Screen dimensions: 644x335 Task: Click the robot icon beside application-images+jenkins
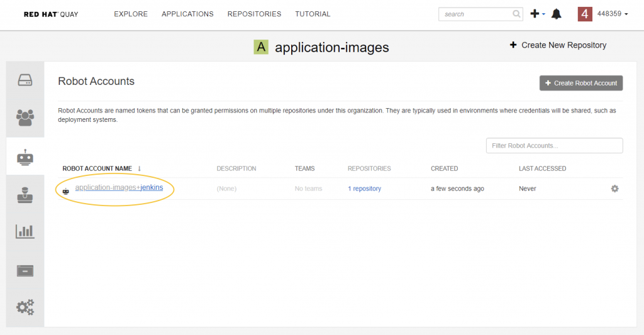[x=65, y=191]
